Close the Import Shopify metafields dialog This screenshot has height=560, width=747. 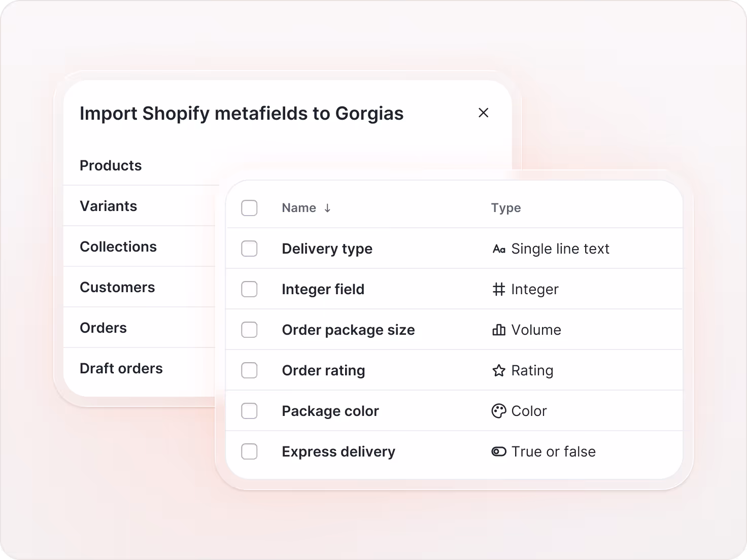point(484,113)
